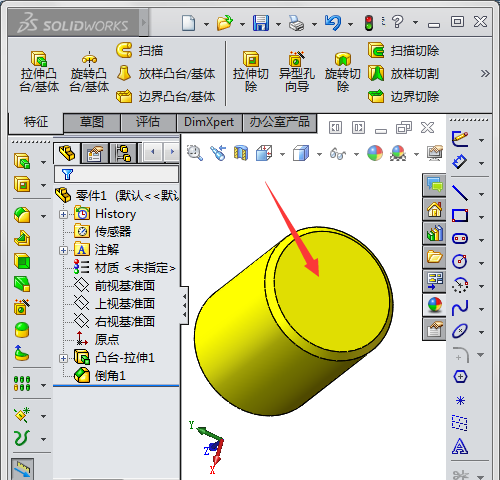The height and width of the screenshot is (480, 500).
Task: Select the Line sketch tool
Action: coord(460,193)
